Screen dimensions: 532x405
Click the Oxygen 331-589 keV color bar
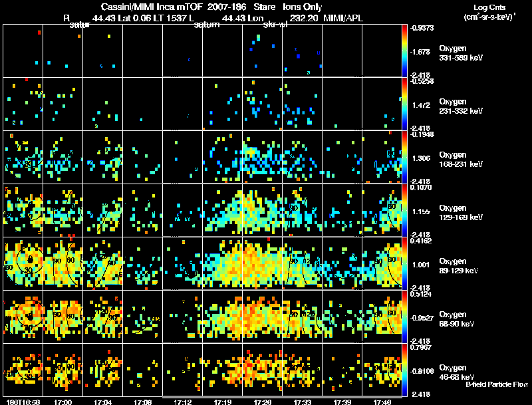pyautogui.click(x=404, y=51)
